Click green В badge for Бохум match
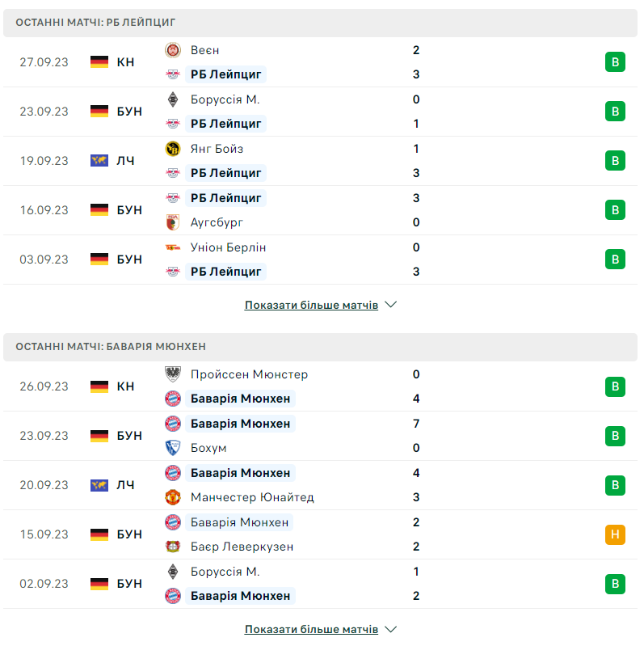Screen dimensions: 644x646 [x=615, y=436]
